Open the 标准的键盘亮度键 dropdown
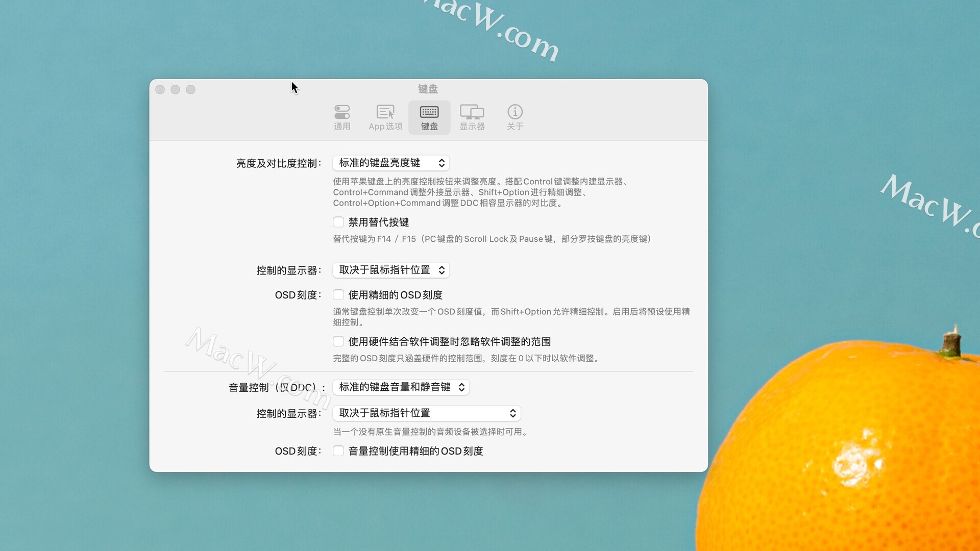The height and width of the screenshot is (551, 980). [391, 163]
